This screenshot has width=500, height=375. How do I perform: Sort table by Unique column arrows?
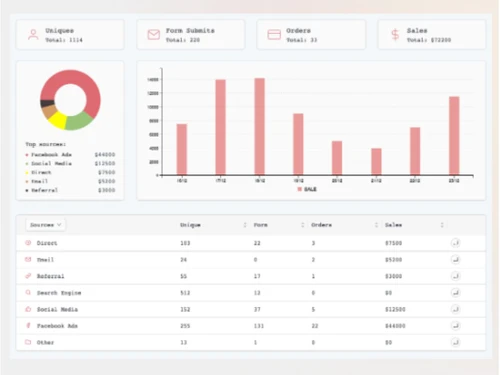(245, 225)
